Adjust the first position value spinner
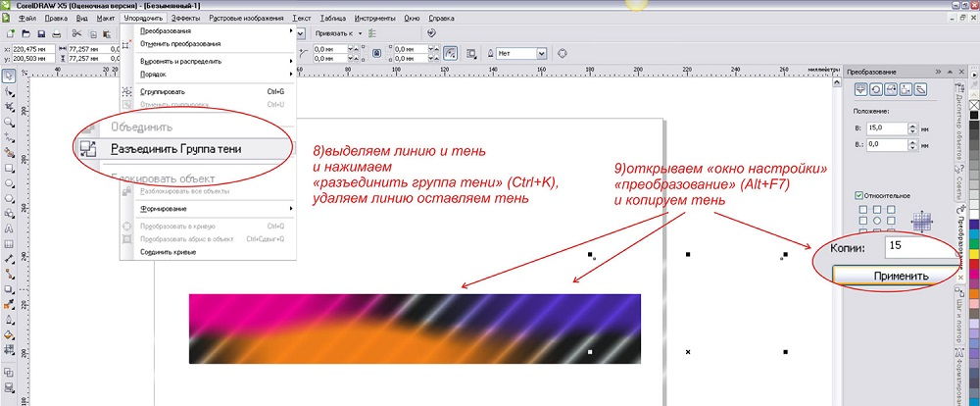The height and width of the screenshot is (406, 980). (913, 128)
